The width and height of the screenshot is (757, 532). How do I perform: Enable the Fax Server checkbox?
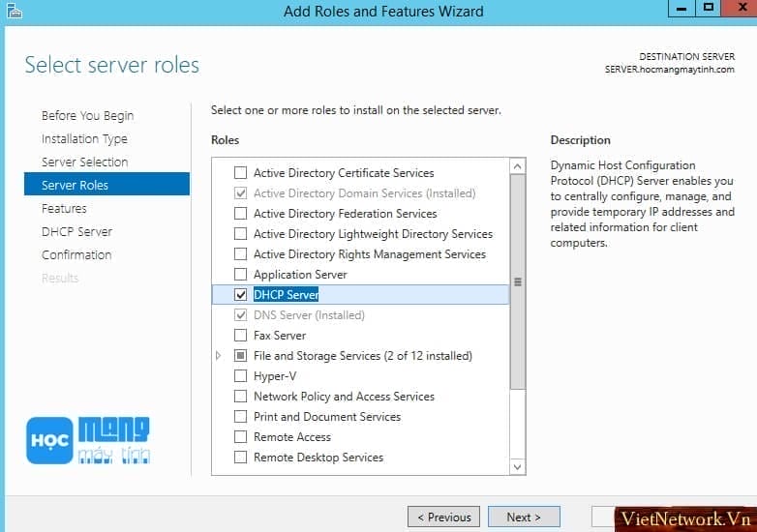(x=240, y=336)
